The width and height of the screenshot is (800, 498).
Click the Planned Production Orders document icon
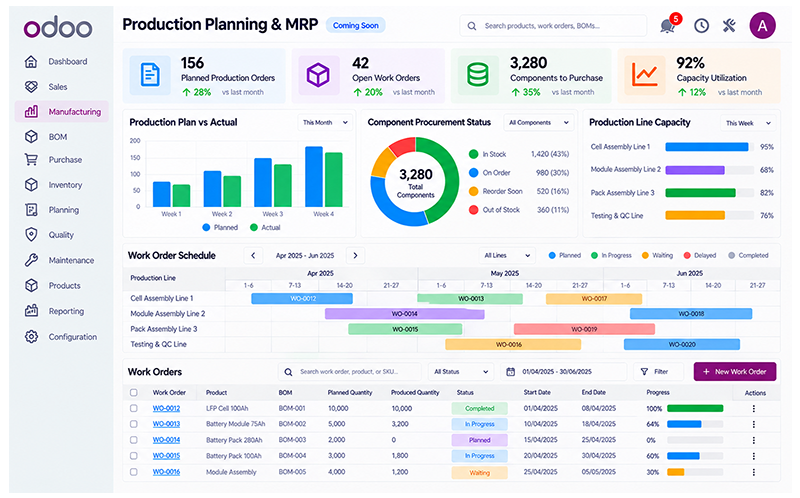pos(150,76)
